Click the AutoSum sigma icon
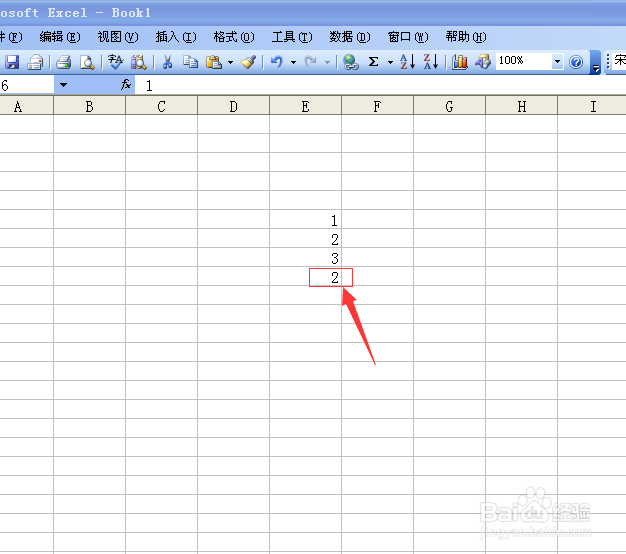Image resolution: width=626 pixels, height=554 pixels. point(373,62)
